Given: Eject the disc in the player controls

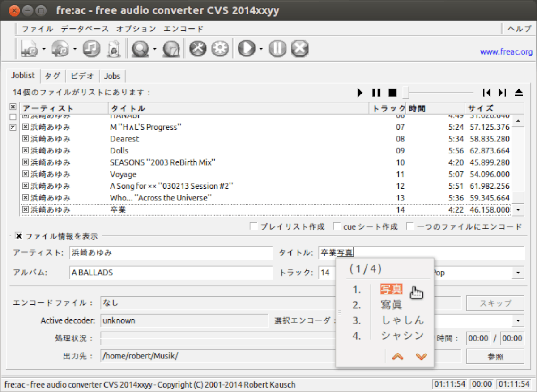Looking at the screenshot, I should point(518,93).
